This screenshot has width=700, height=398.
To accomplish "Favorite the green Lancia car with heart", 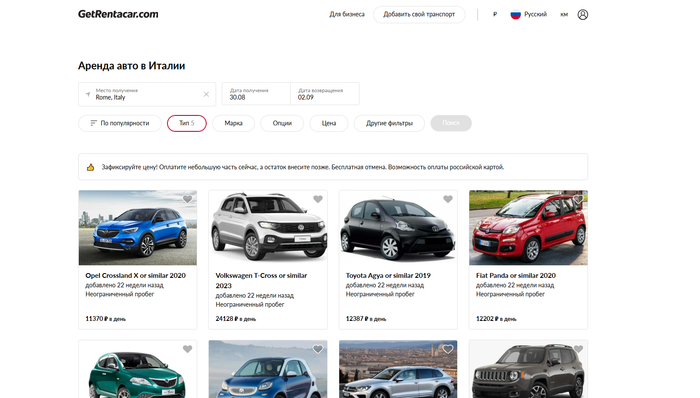I will (188, 349).
